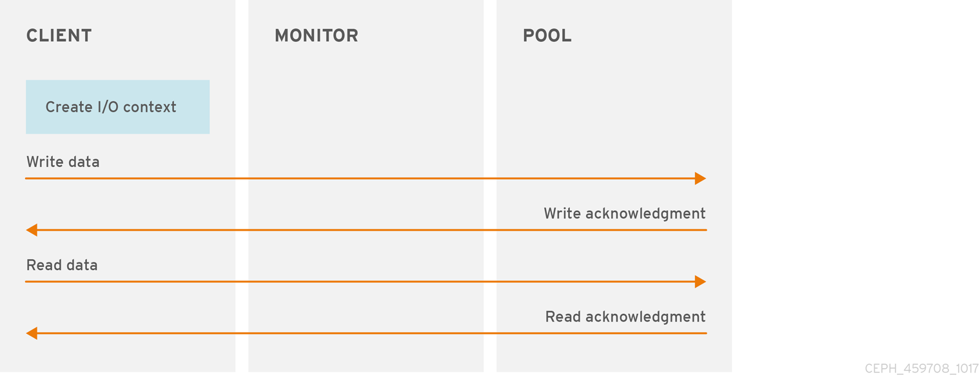Click the Read data arrow line
The width and height of the screenshot is (980, 381).
coord(361,282)
